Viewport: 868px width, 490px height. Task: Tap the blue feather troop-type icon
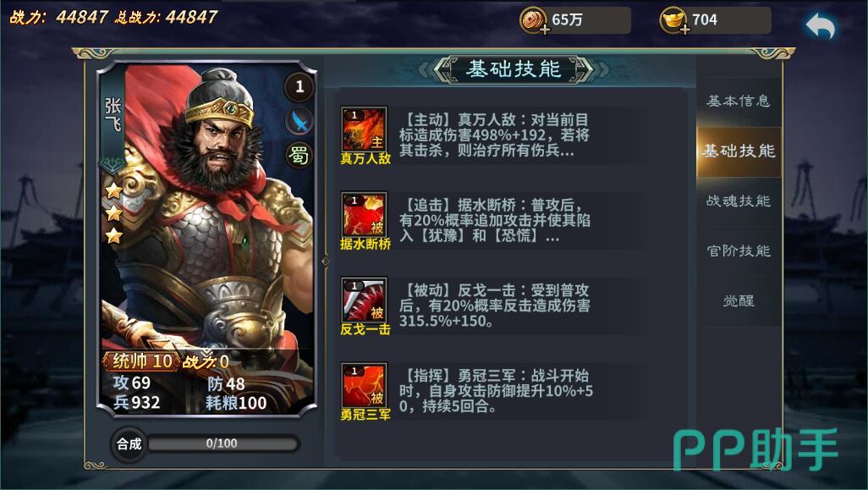[x=299, y=121]
